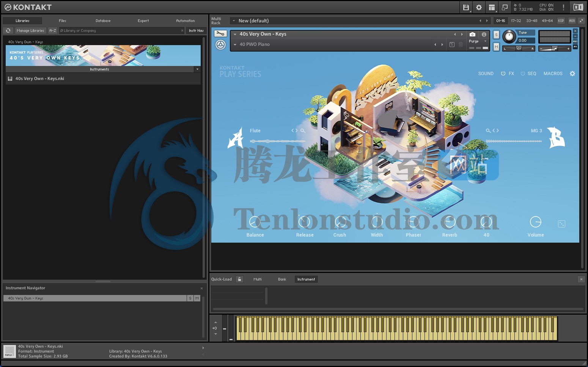The height and width of the screenshot is (367, 588).
Task: Open the SOUND page
Action: [x=486, y=74]
